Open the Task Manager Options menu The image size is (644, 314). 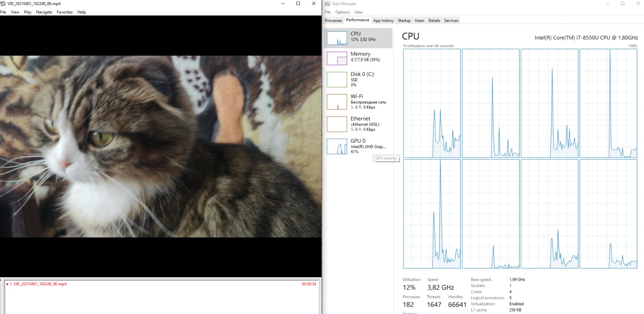(x=342, y=12)
